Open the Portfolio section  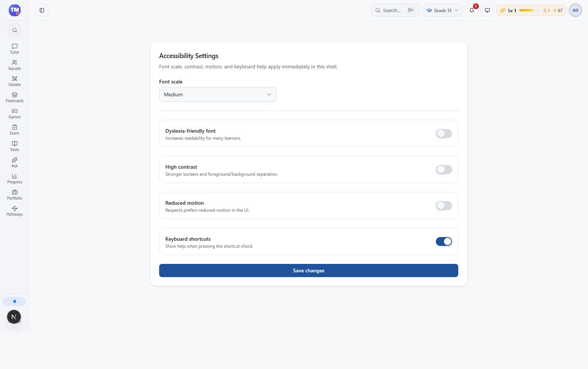(15, 195)
